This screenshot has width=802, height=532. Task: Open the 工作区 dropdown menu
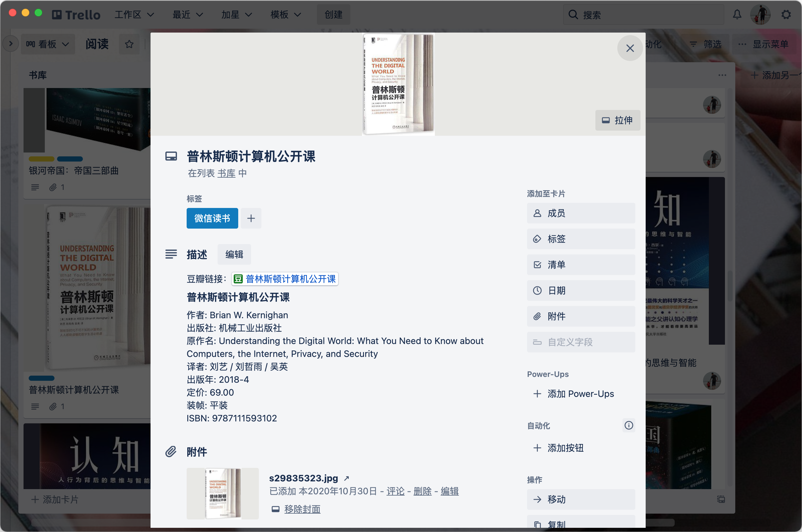pyautogui.click(x=134, y=15)
